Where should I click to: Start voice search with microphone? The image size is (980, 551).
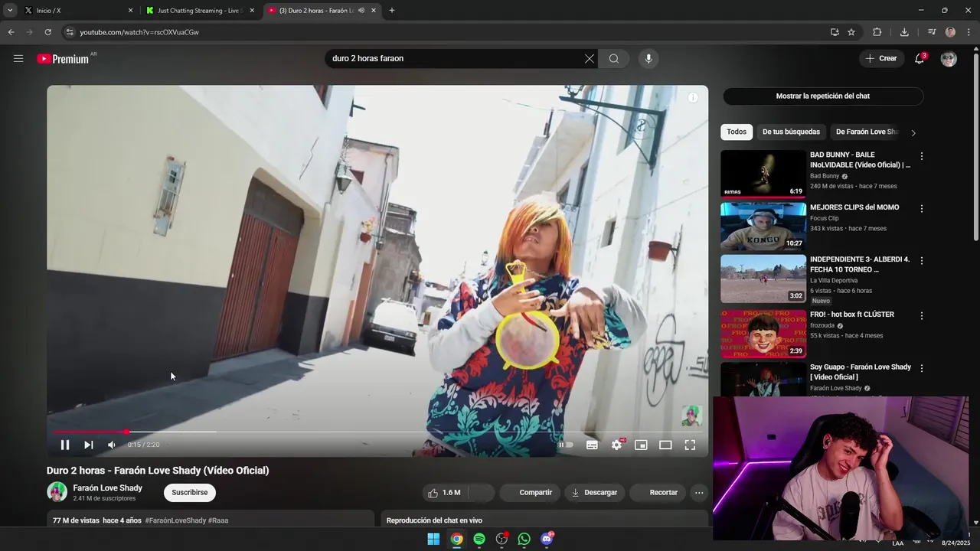point(648,58)
